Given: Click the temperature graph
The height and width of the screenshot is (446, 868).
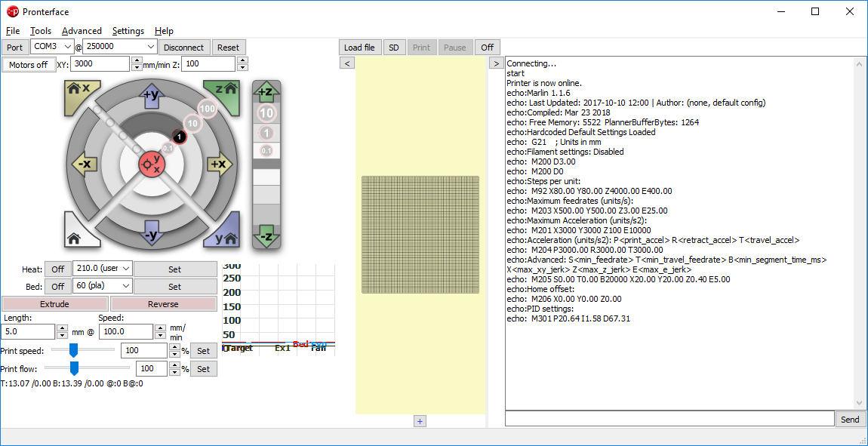Looking at the screenshot, I should coord(279,309).
